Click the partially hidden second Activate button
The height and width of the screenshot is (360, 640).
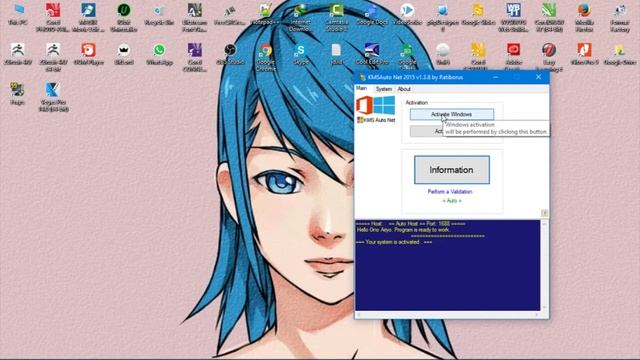(x=426, y=131)
